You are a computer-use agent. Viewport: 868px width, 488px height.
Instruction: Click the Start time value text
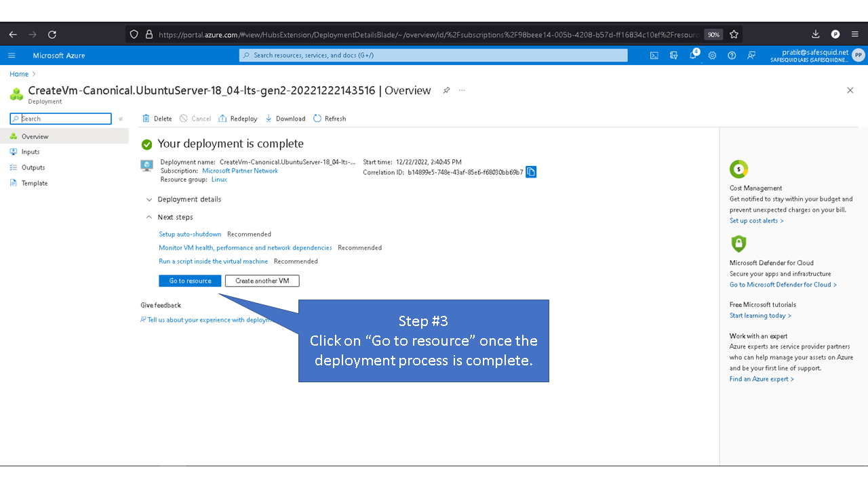[429, 162]
